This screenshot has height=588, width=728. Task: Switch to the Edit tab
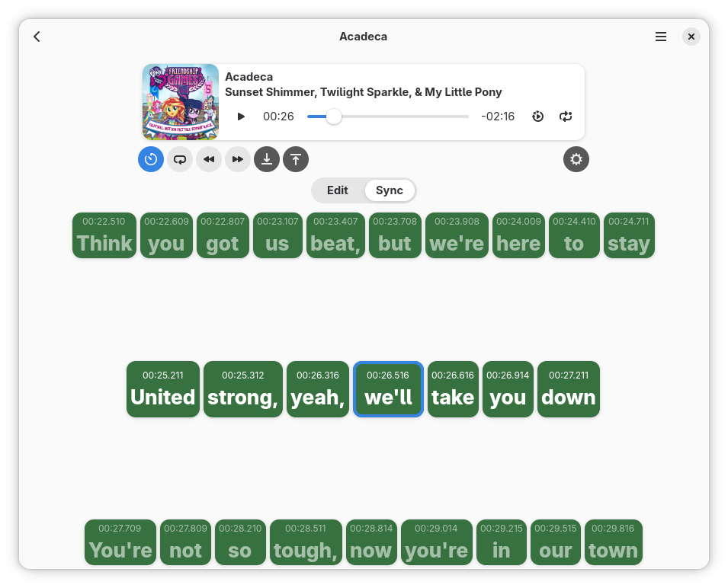click(x=338, y=190)
